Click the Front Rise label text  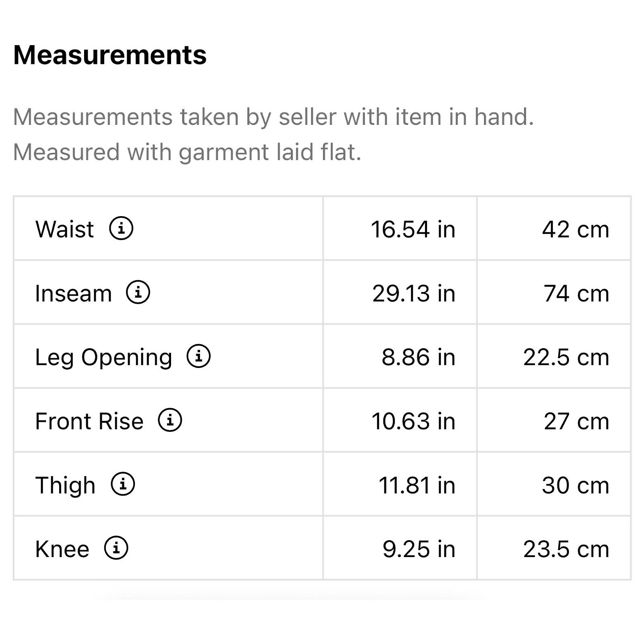tap(89, 421)
